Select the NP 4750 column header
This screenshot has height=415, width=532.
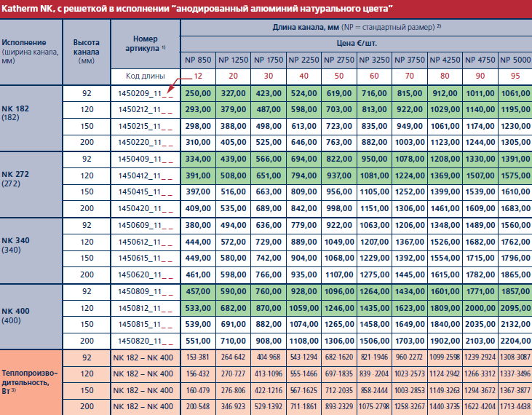480,60
